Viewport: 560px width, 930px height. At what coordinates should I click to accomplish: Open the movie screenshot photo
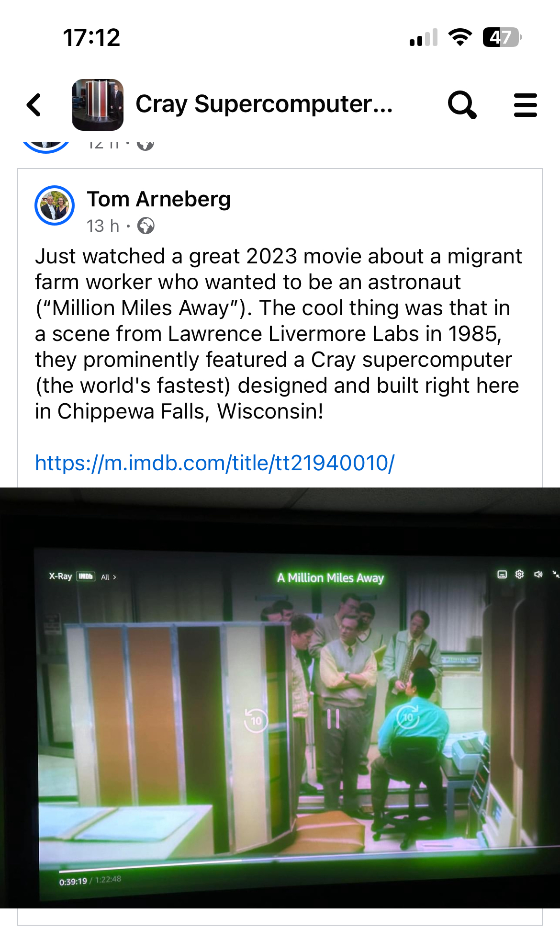coord(280,698)
